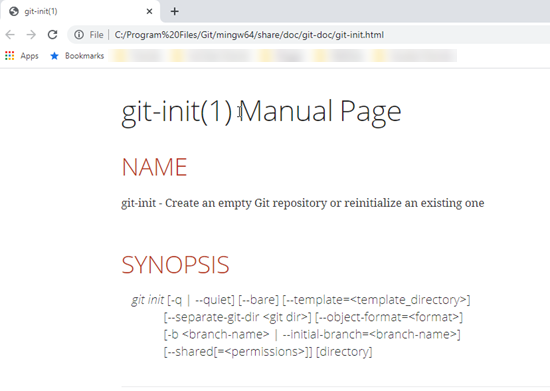
Task: Click the Apps label in bookmarks bar
Action: 29,56
